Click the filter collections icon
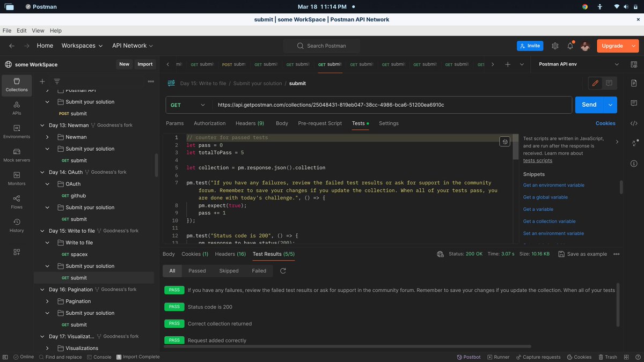Image resolution: width=644 pixels, height=362 pixels. pyautogui.click(x=57, y=82)
